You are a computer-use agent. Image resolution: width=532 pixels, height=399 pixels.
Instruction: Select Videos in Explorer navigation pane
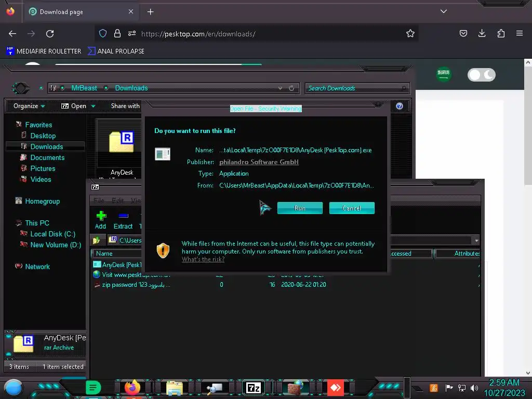[x=41, y=179]
